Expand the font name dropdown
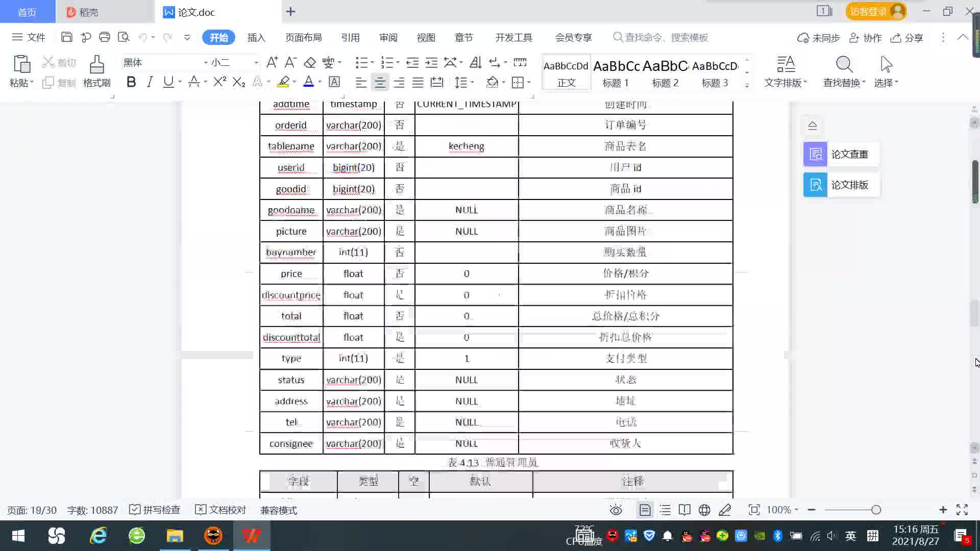 tap(206, 62)
